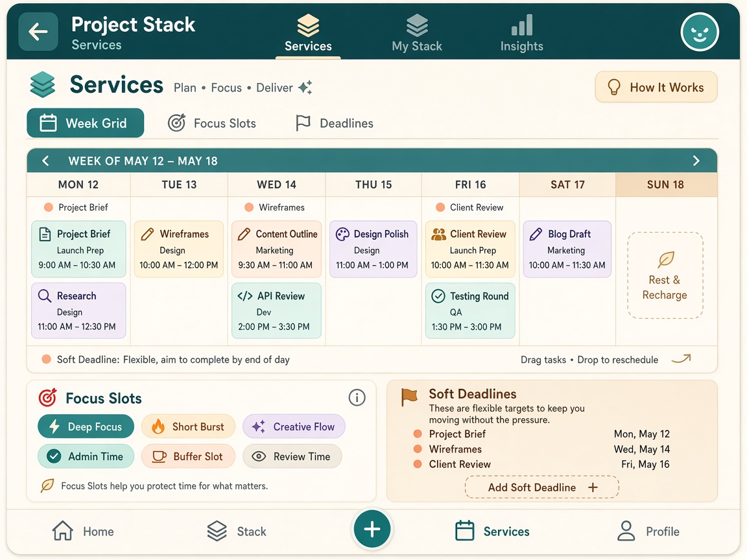The height and width of the screenshot is (560, 747).
Task: Click the Focus Slots info icon
Action: tap(357, 397)
